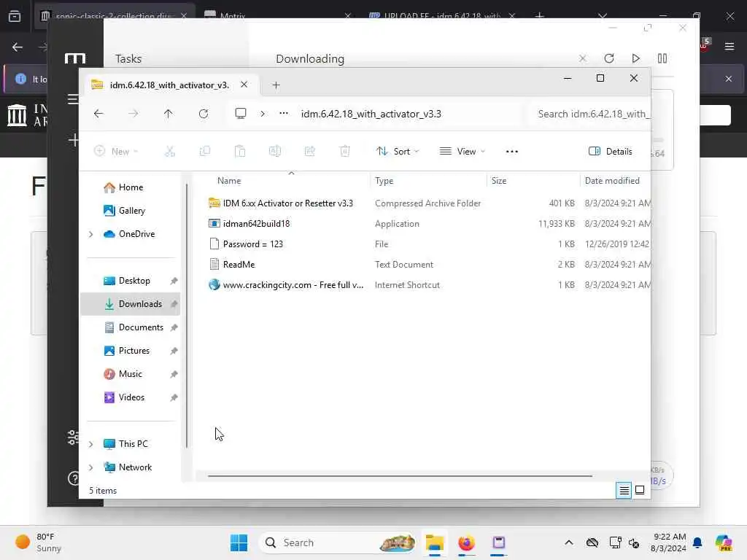Open the Windows Start menu

pyautogui.click(x=239, y=542)
